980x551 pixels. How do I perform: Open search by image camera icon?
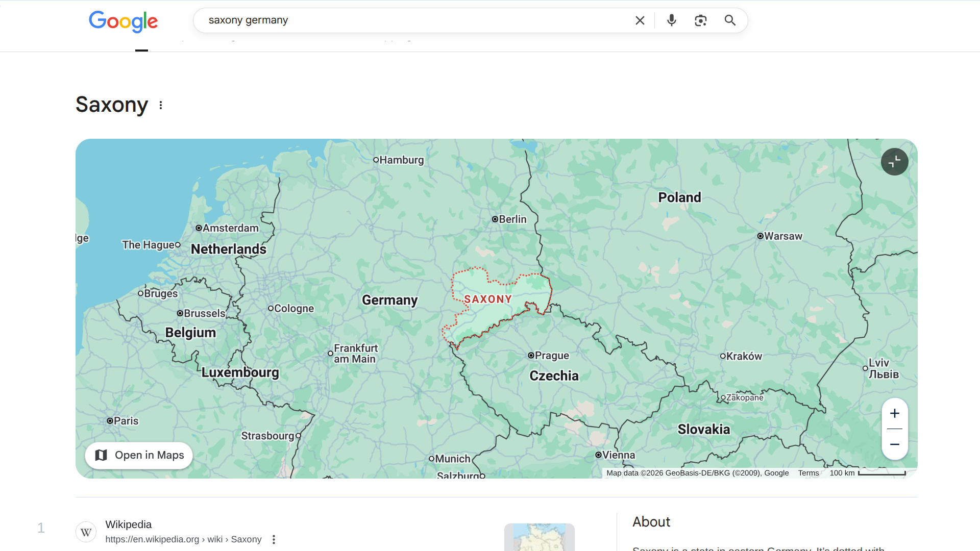(x=701, y=20)
